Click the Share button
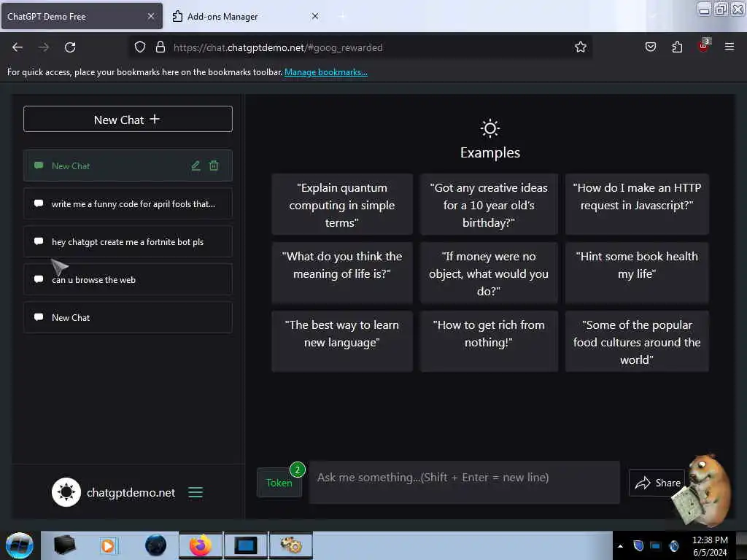The image size is (747, 560). coord(657,483)
